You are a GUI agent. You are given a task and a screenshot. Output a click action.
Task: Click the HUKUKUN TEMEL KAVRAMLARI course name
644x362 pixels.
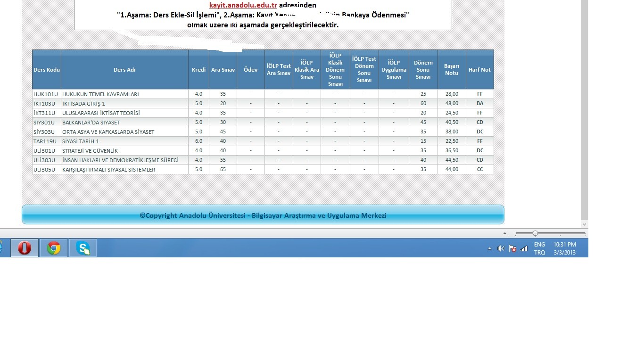(x=100, y=94)
